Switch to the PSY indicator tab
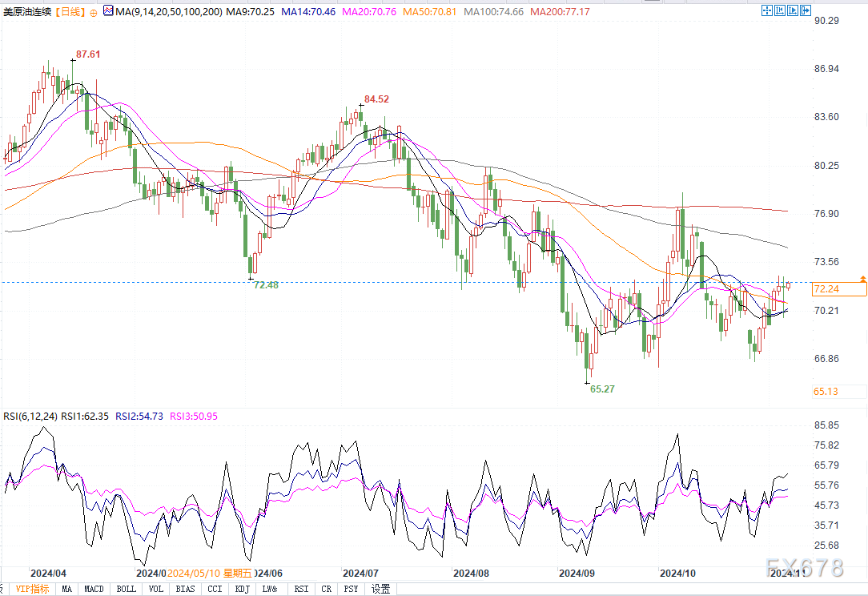This screenshot has height=596, width=868. pos(351,589)
